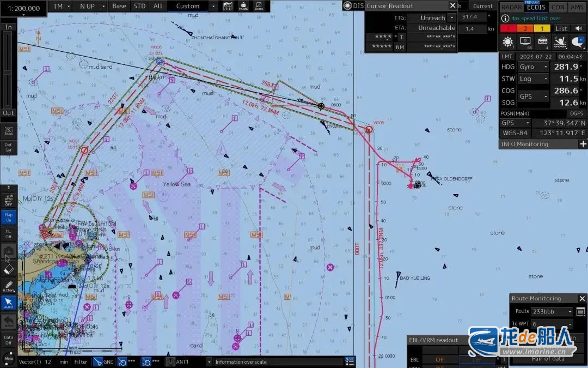Click the man overboard icon

560,41
